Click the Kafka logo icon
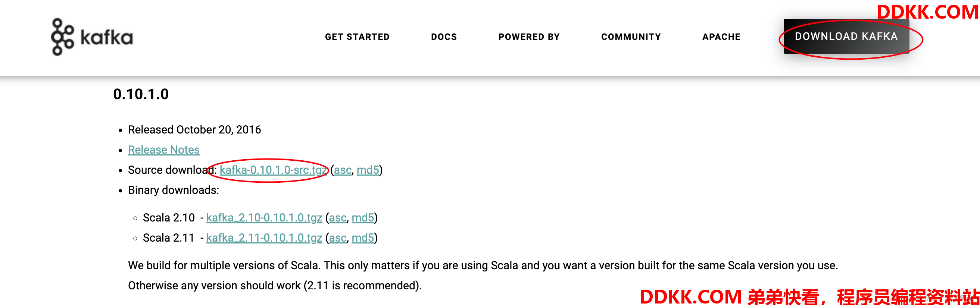The image size is (980, 305). 62,37
